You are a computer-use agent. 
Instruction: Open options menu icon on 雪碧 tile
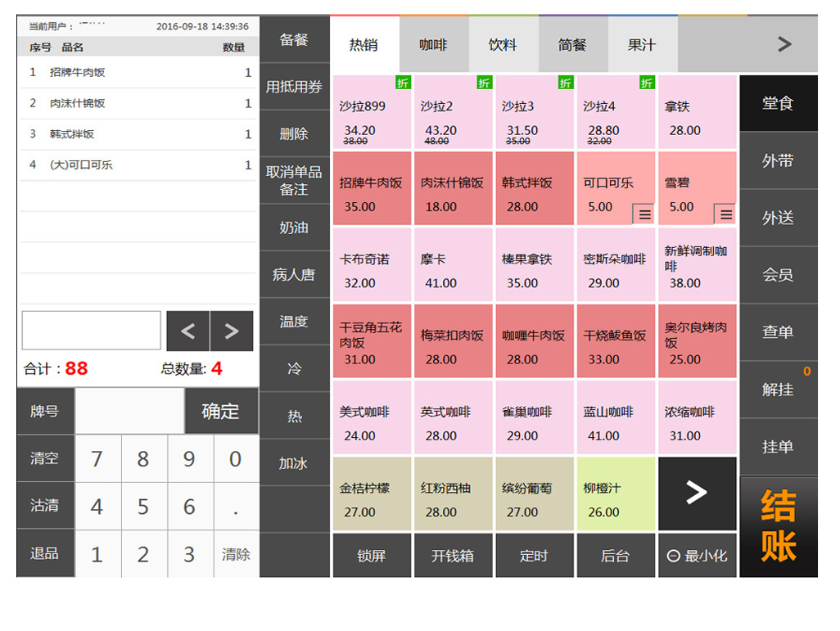tap(725, 214)
